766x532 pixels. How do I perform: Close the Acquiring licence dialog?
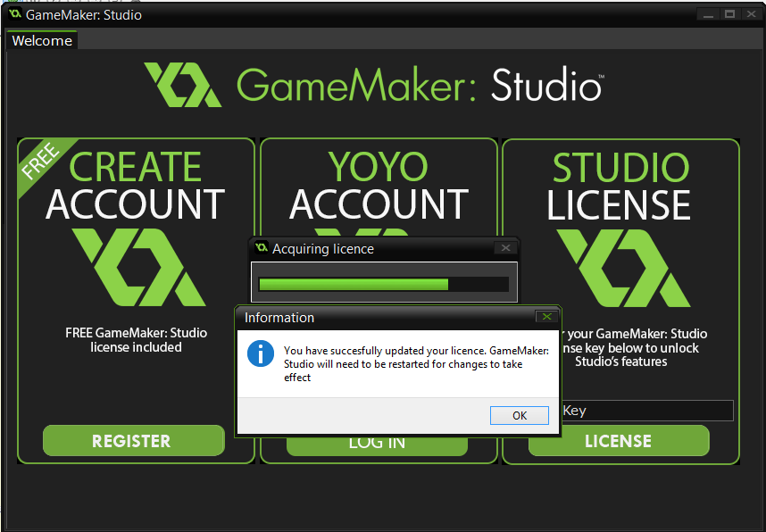505,248
